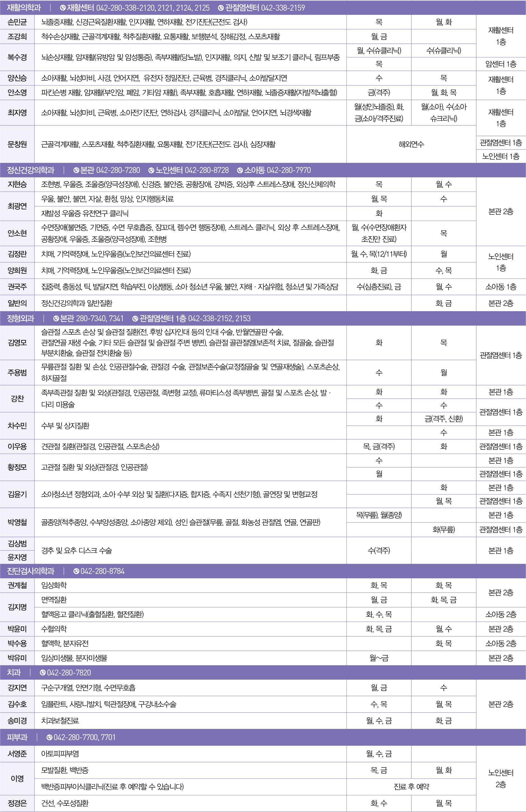Image resolution: width=526 pixels, height=812 pixels.
Task: Click doctor name 문창원
Action: point(17,144)
